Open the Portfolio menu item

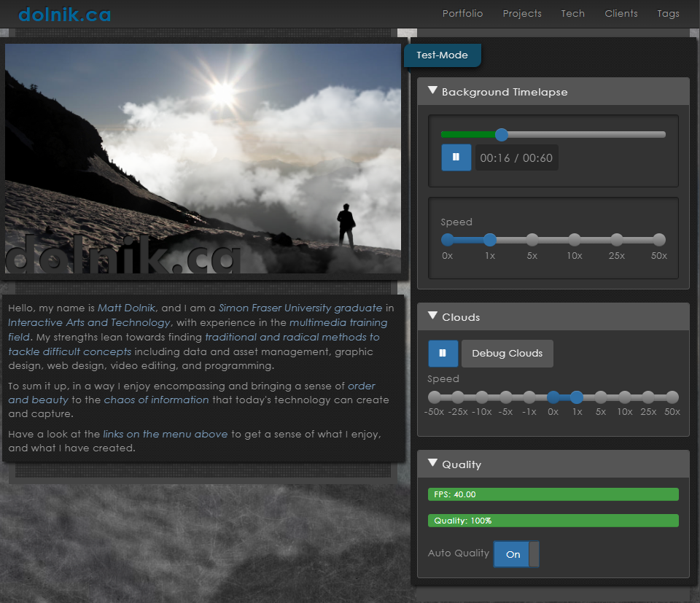[462, 13]
